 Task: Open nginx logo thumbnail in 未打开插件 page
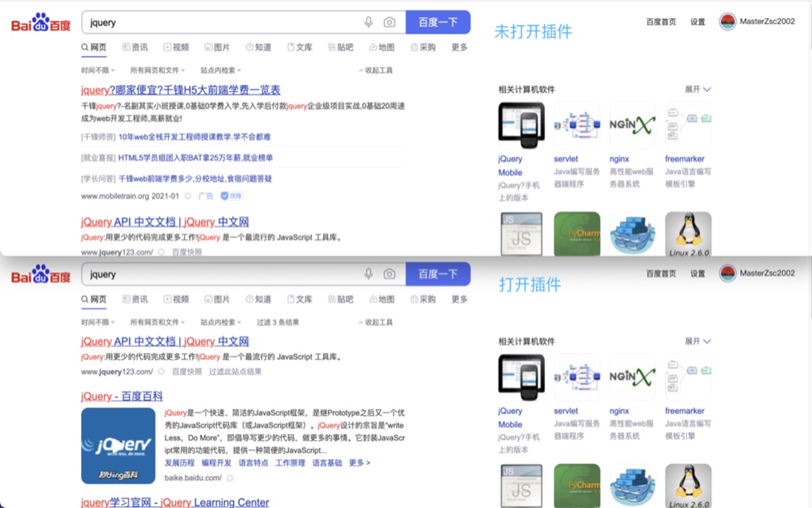pos(632,125)
